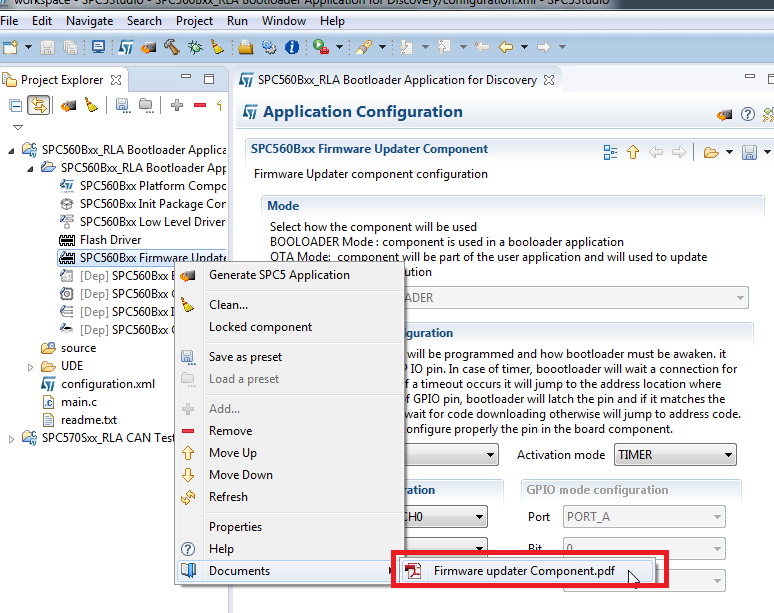
Task: Open the Activation mode TIMER dropdown
Action: coord(675,455)
